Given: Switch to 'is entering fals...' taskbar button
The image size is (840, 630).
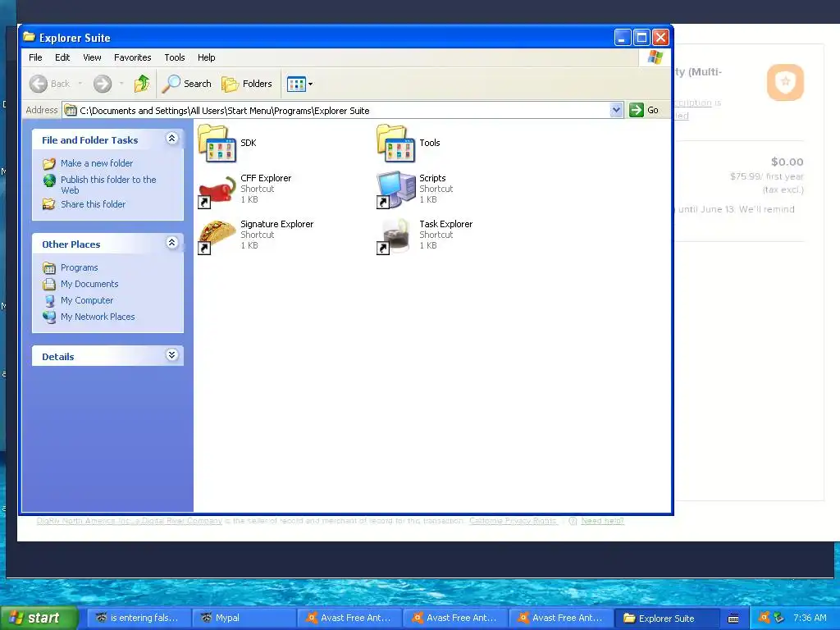Looking at the screenshot, I should [138, 618].
